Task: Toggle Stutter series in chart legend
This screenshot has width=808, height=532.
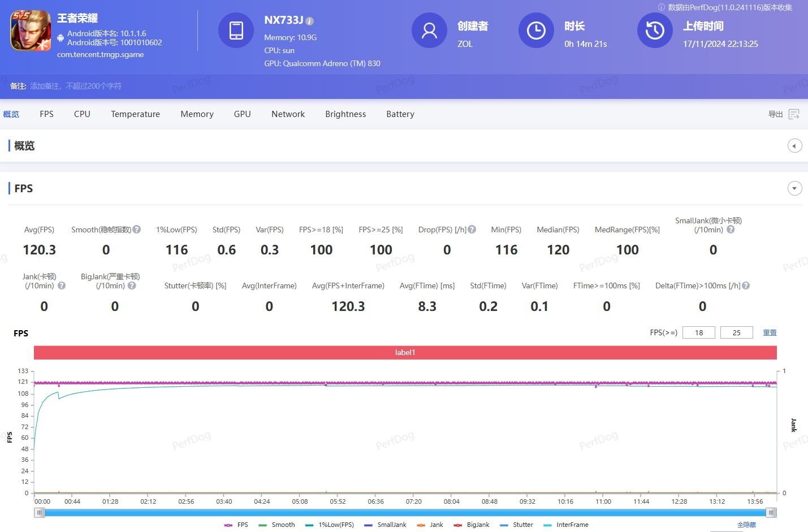Action: click(x=517, y=525)
